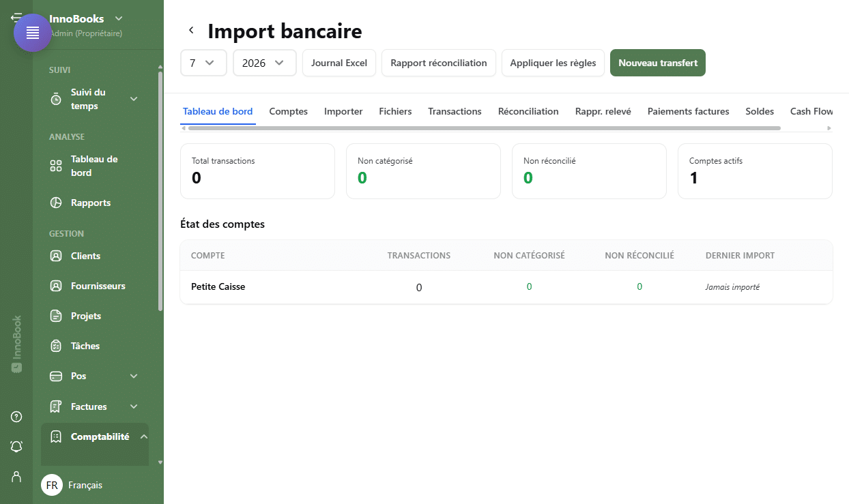Click the purple round menu button

[33, 33]
